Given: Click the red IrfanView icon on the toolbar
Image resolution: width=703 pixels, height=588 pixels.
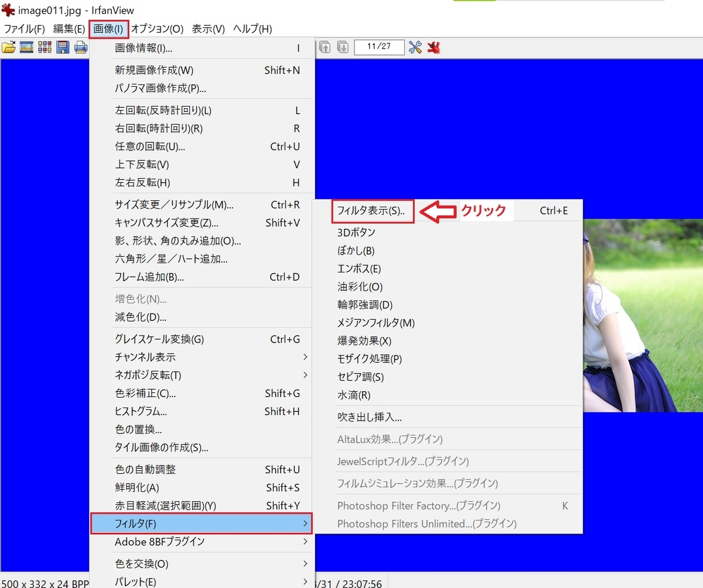Looking at the screenshot, I should [434, 48].
